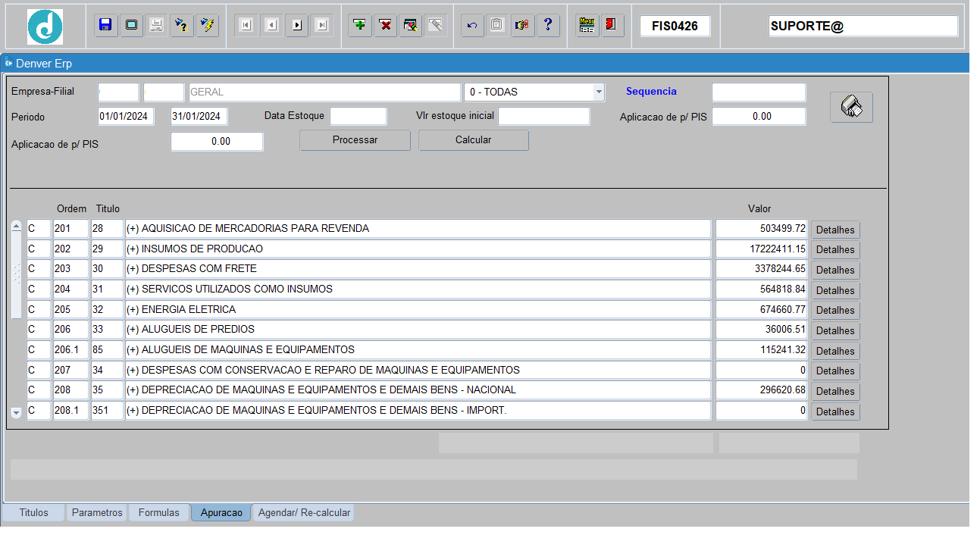Click the Data Estoque input field
This screenshot has width=980, height=535.
pos(358,116)
